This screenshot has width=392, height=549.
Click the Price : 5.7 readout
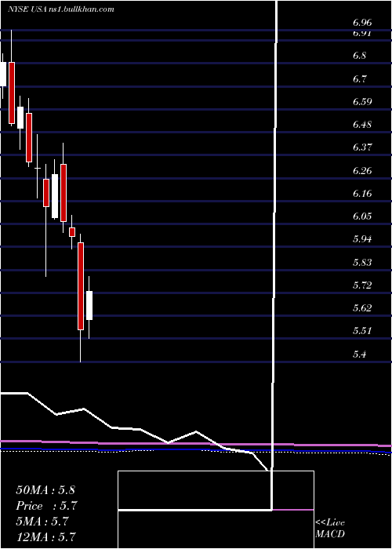[46, 506]
